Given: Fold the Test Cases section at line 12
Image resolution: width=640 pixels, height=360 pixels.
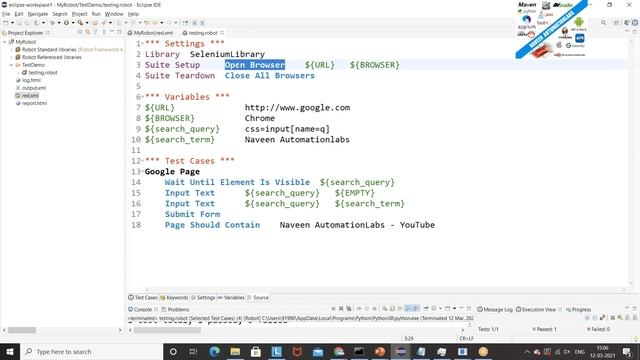Looking at the screenshot, I should tap(143, 161).
